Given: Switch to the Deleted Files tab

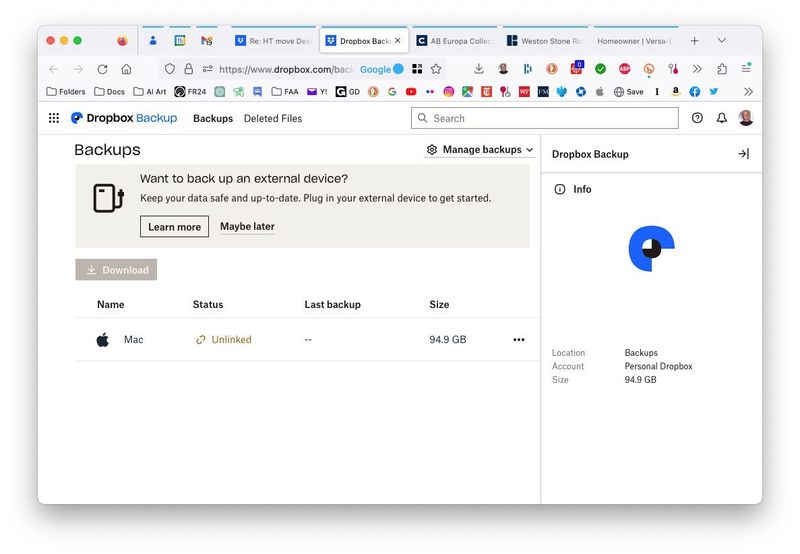Looking at the screenshot, I should tap(272, 118).
